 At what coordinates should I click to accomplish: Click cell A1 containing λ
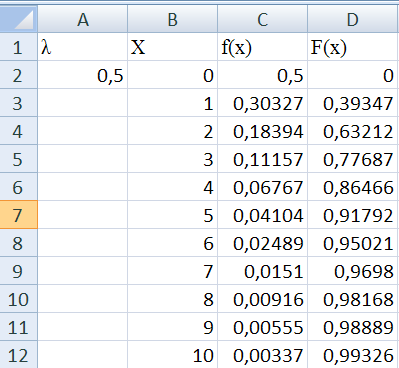pyautogui.click(x=82, y=47)
